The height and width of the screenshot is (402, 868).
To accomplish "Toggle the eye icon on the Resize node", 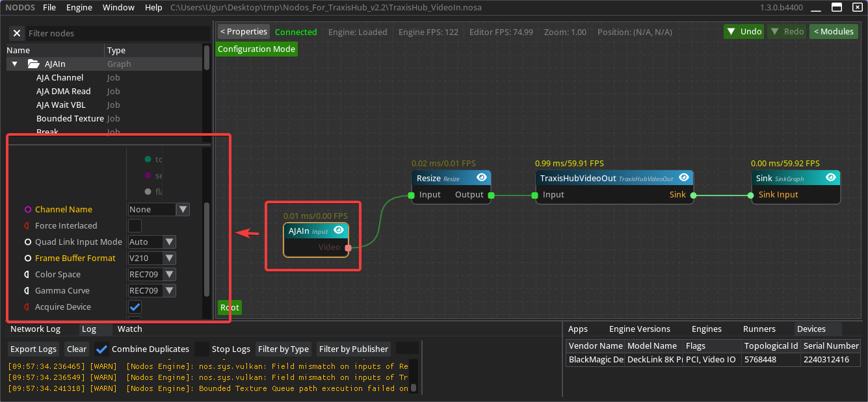I will (482, 177).
